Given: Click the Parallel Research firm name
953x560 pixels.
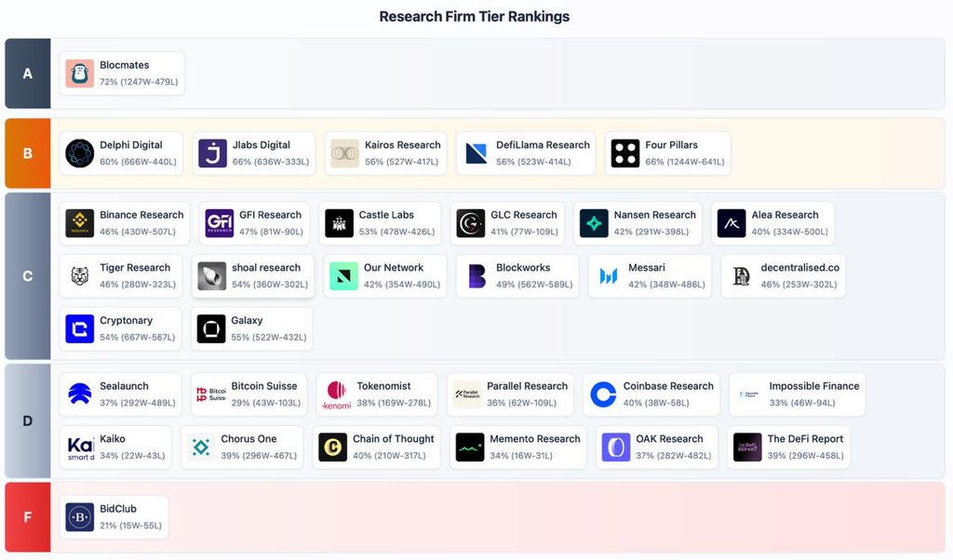Looking at the screenshot, I should click(x=528, y=386).
